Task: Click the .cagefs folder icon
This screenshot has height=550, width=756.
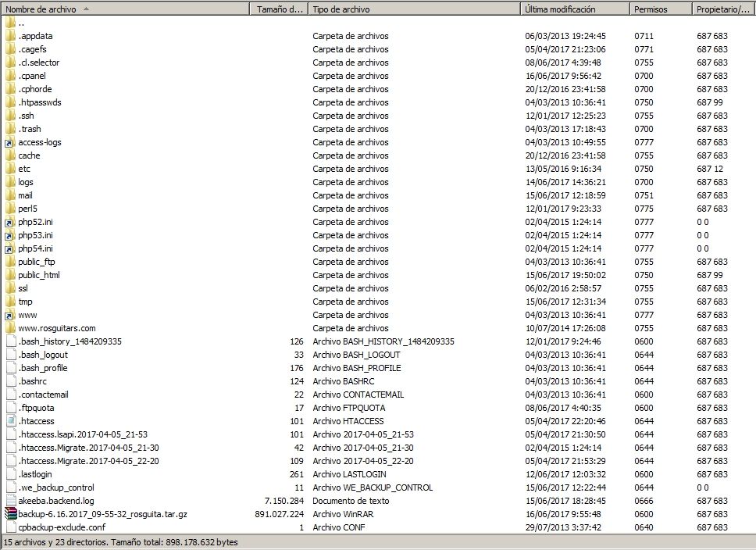Action: (10, 49)
